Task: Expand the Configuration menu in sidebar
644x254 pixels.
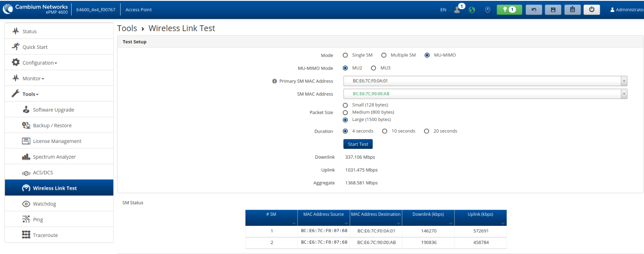Action: tap(40, 63)
